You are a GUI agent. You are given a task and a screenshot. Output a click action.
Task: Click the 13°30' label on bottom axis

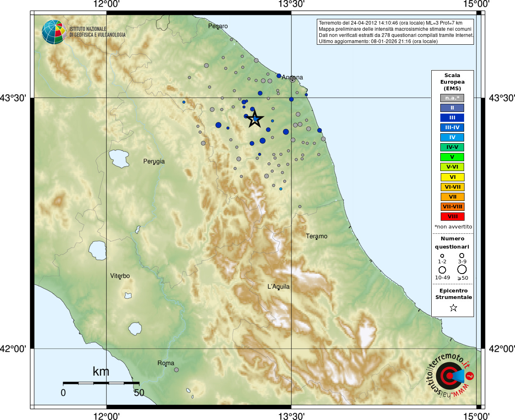click(291, 416)
